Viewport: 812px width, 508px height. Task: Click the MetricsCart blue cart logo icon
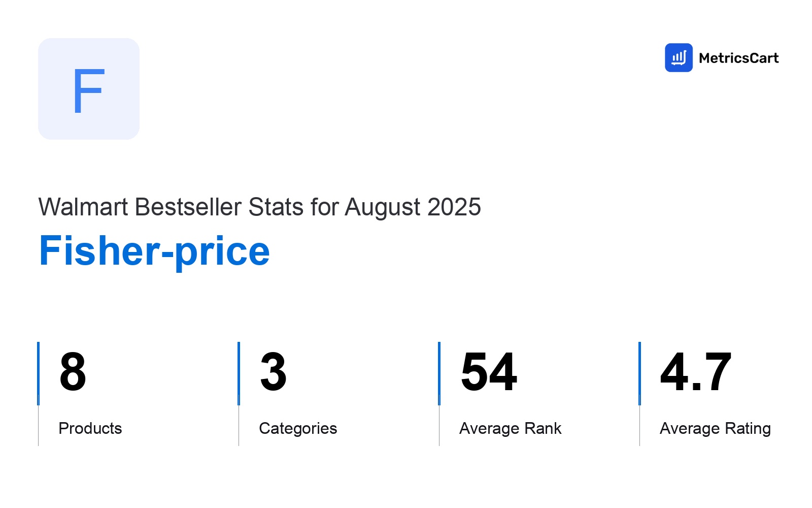tap(679, 57)
